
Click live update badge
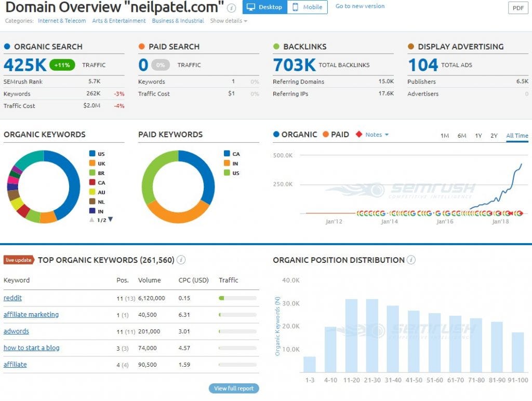[19, 260]
